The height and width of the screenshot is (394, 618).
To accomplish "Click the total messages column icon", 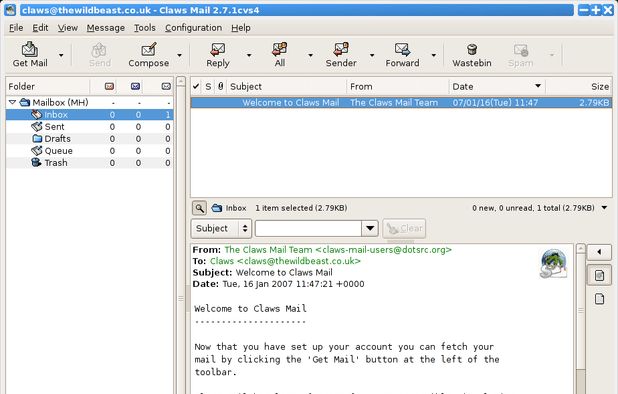I will [x=166, y=86].
